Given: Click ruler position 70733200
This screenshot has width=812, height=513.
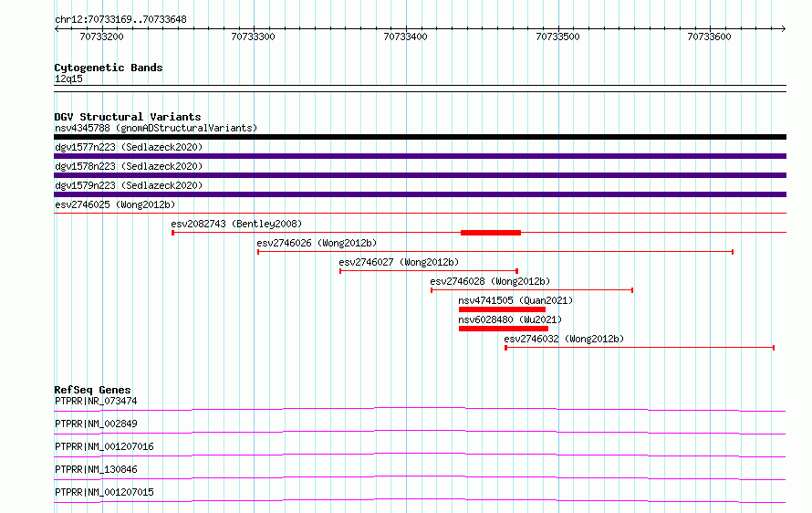Looking at the screenshot, I should click(x=101, y=37).
